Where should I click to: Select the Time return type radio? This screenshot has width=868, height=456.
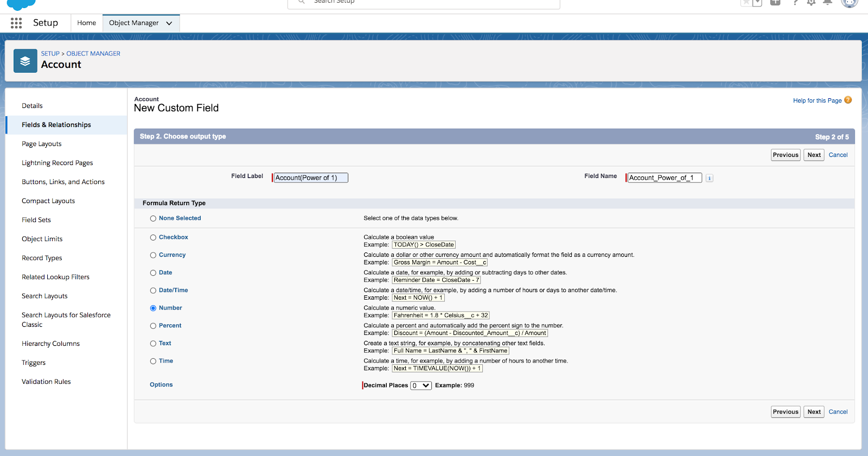(153, 361)
